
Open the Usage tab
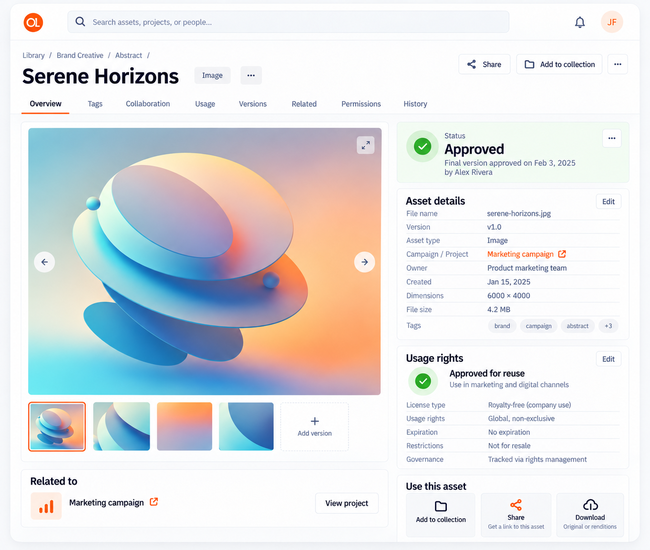205,104
